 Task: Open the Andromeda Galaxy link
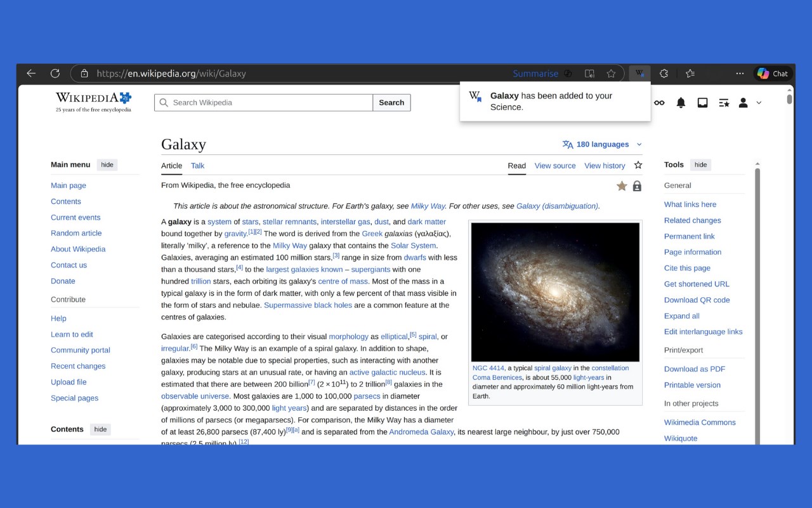click(421, 432)
